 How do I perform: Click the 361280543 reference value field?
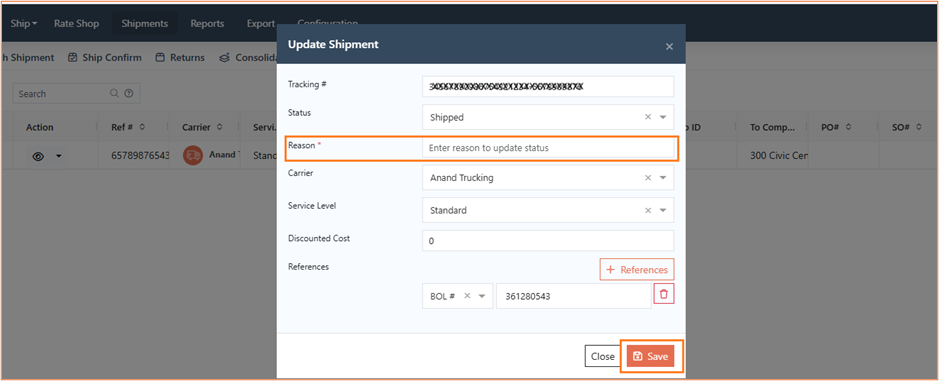574,296
